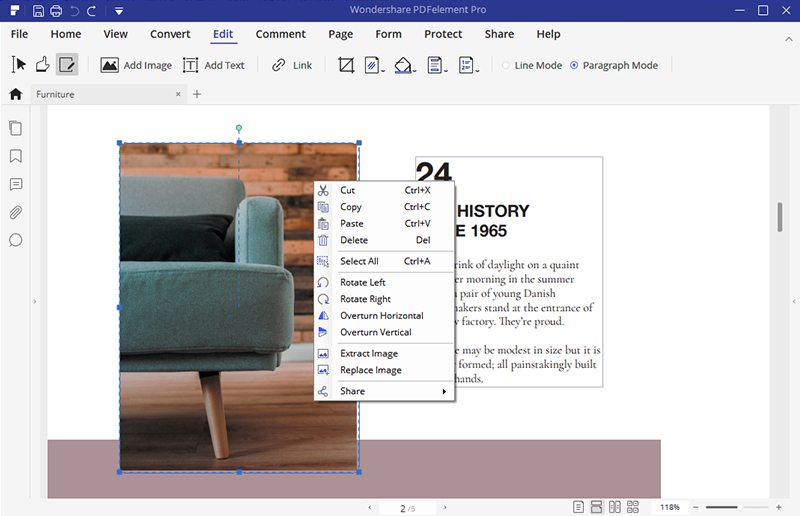Image resolution: width=800 pixels, height=516 pixels.
Task: Choose Select All in context menu
Action: [x=384, y=261]
